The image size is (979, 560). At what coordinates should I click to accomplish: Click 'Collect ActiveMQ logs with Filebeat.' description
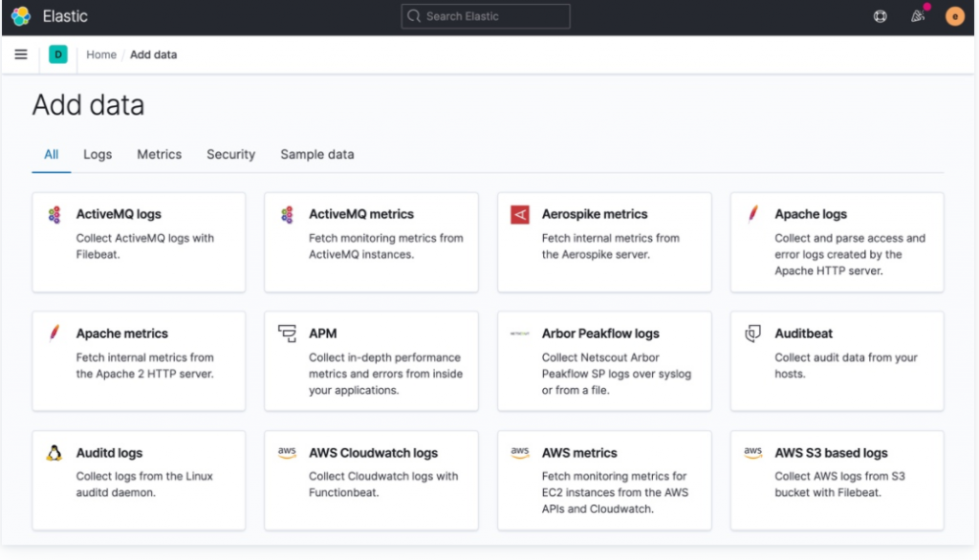point(145,246)
